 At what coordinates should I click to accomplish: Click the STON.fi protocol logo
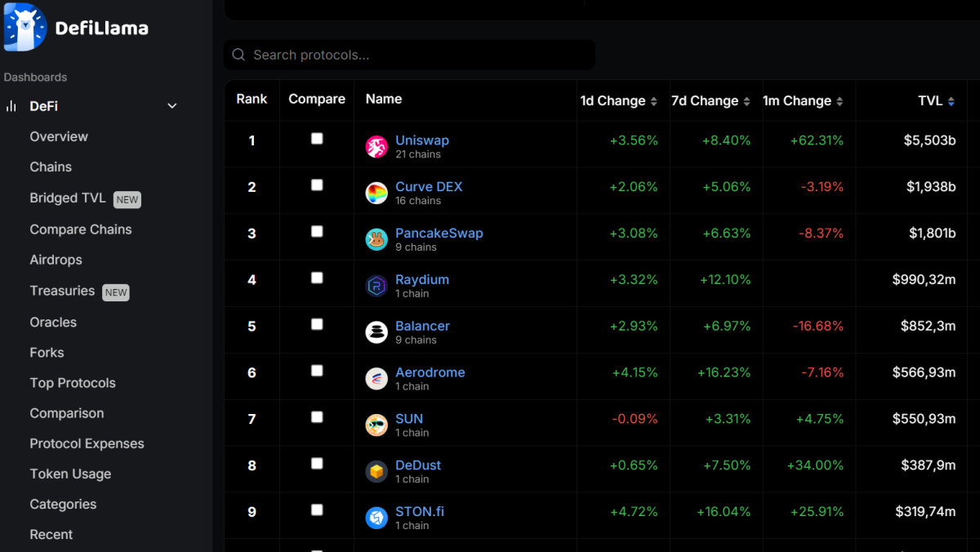376,518
